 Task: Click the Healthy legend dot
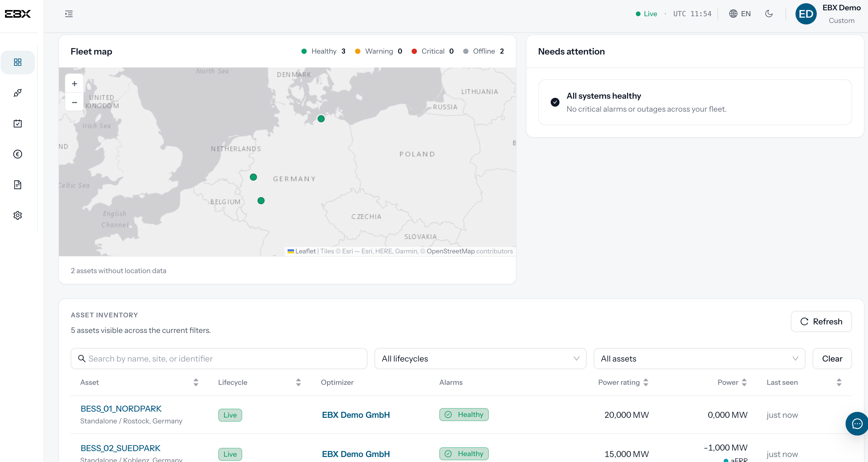click(304, 51)
